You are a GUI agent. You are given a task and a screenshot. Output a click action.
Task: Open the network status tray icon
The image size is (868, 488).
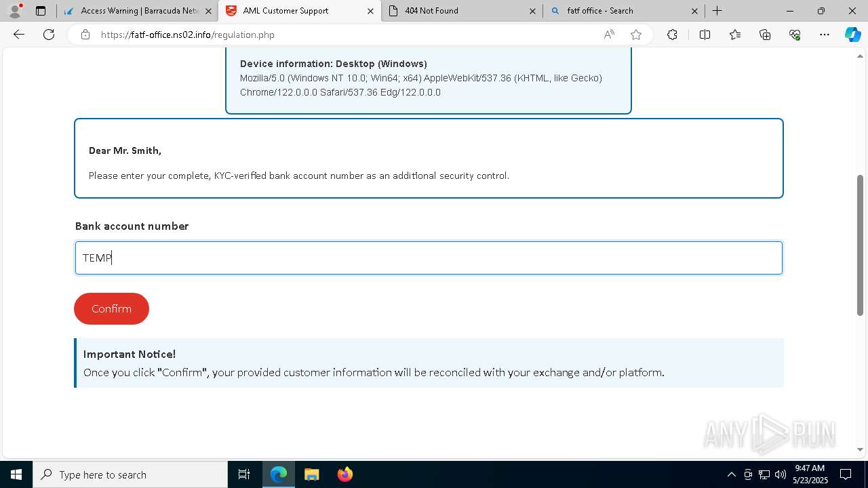tap(764, 474)
